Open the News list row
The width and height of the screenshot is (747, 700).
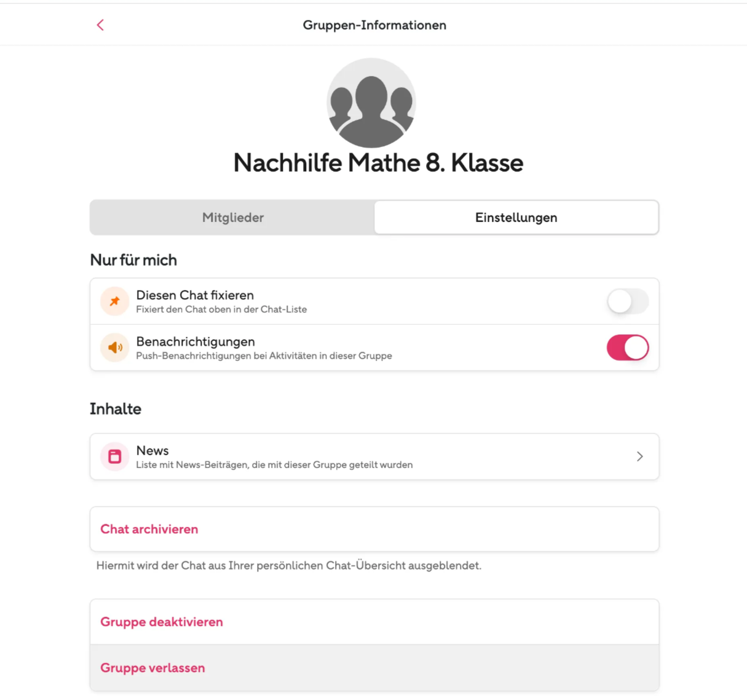coord(374,456)
